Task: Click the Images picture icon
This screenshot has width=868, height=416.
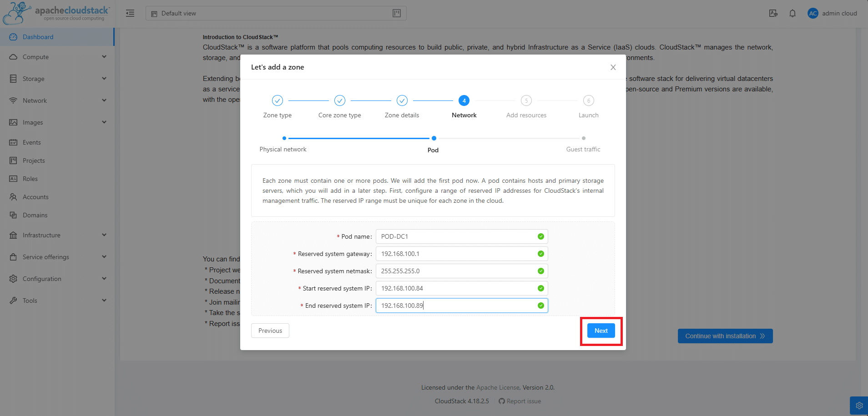Action: (x=13, y=122)
